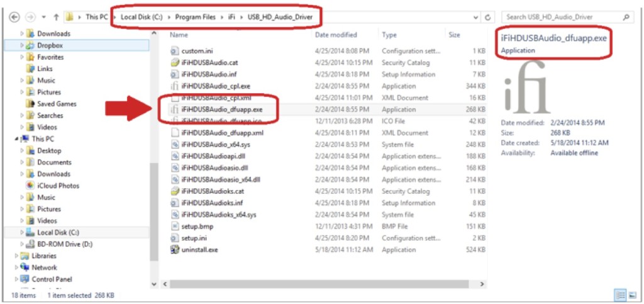The width and height of the screenshot is (644, 304).
Task: Sort files by Name column header
Action: [179, 35]
